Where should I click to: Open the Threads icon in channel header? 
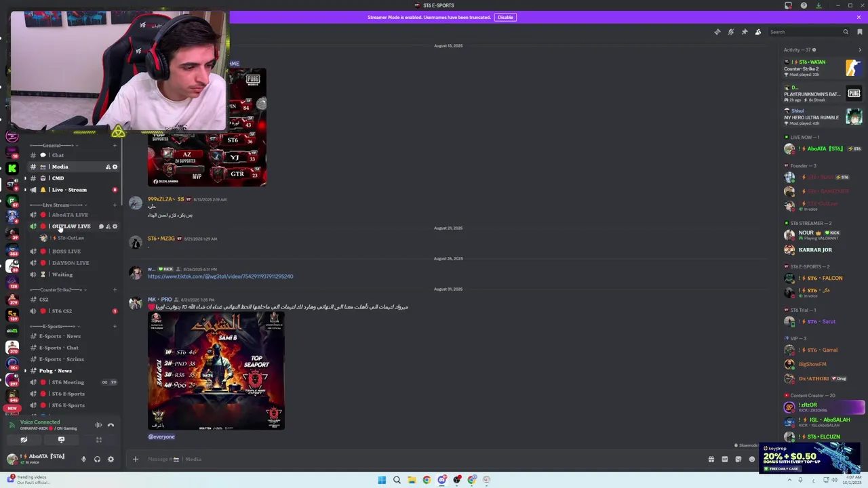pos(717,32)
